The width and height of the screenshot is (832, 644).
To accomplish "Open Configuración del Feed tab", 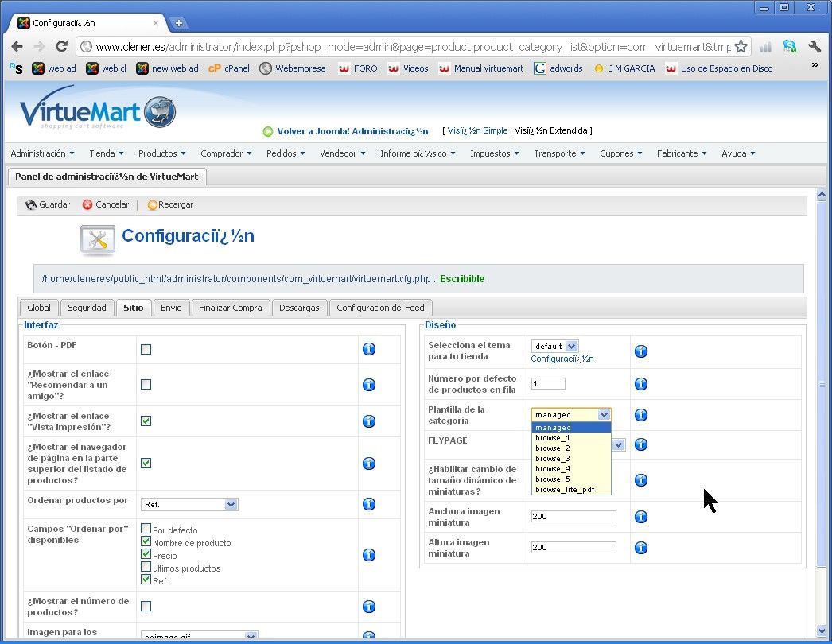I will tap(380, 308).
